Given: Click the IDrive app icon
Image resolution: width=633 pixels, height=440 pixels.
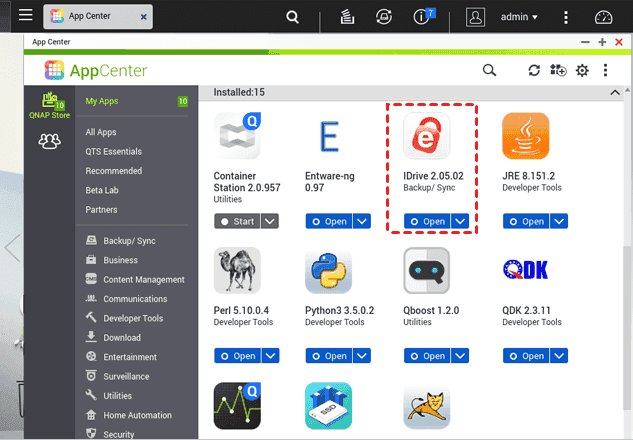Looking at the screenshot, I should [x=427, y=136].
